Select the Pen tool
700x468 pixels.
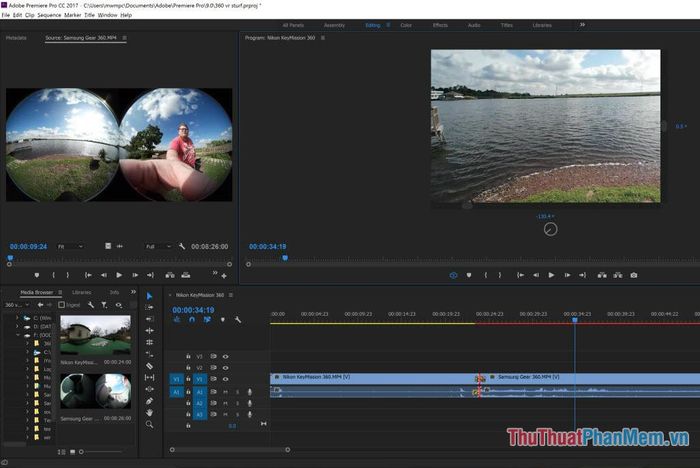click(150, 401)
